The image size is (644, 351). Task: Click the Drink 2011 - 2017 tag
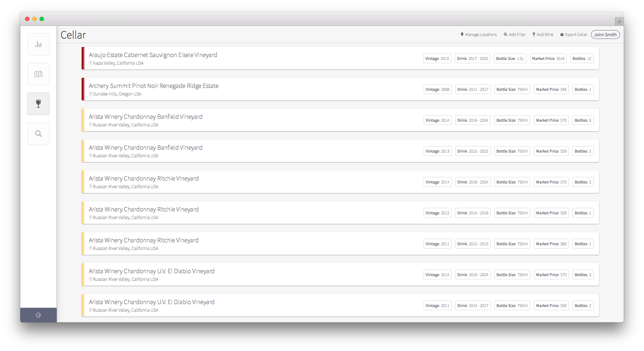pyautogui.click(x=473, y=89)
